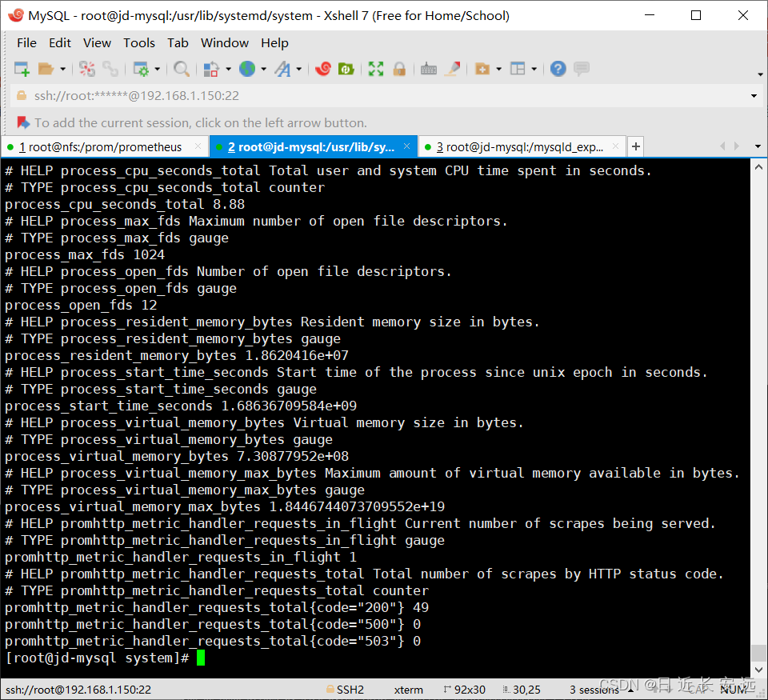Add a new tab with the plus button
The height and width of the screenshot is (700, 768).
(x=636, y=146)
